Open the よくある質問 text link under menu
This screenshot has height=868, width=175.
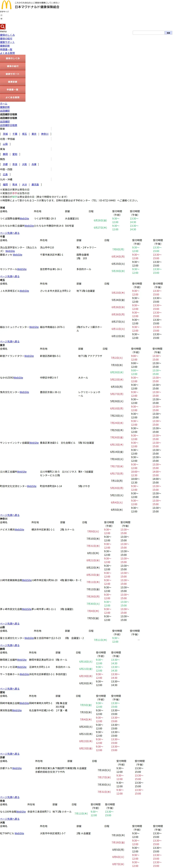(7, 53)
